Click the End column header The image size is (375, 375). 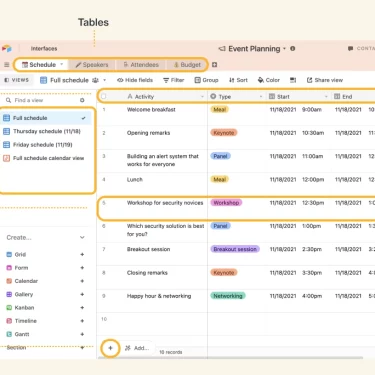(x=354, y=97)
